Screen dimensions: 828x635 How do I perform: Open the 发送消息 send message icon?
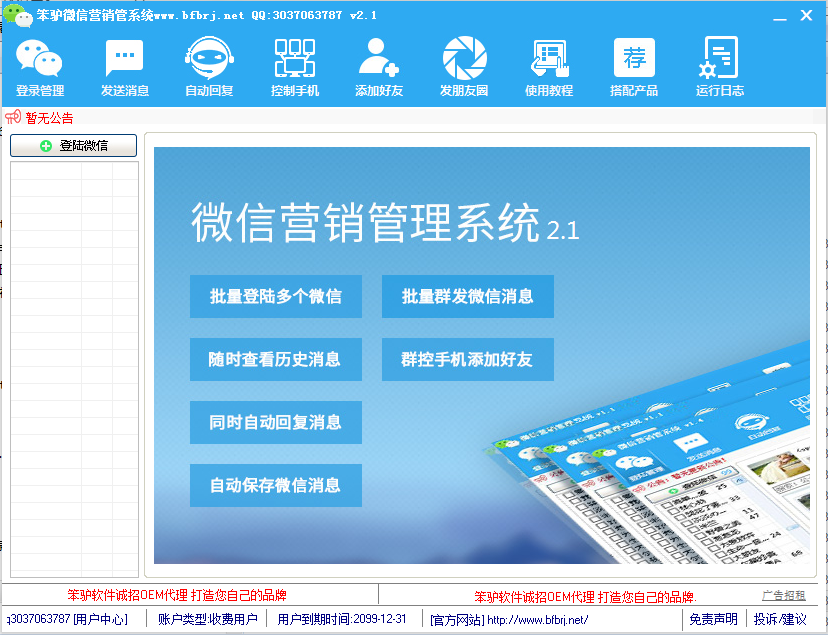click(x=125, y=67)
